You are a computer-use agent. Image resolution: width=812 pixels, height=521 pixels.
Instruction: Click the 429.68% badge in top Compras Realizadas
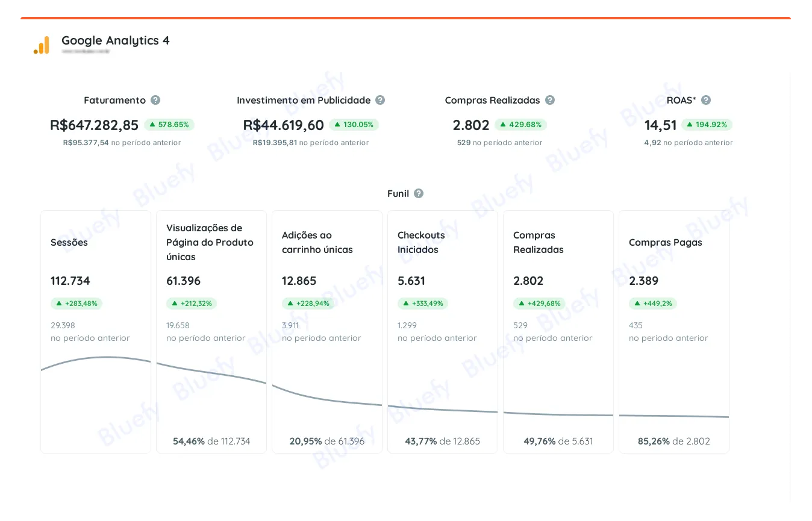click(x=521, y=125)
